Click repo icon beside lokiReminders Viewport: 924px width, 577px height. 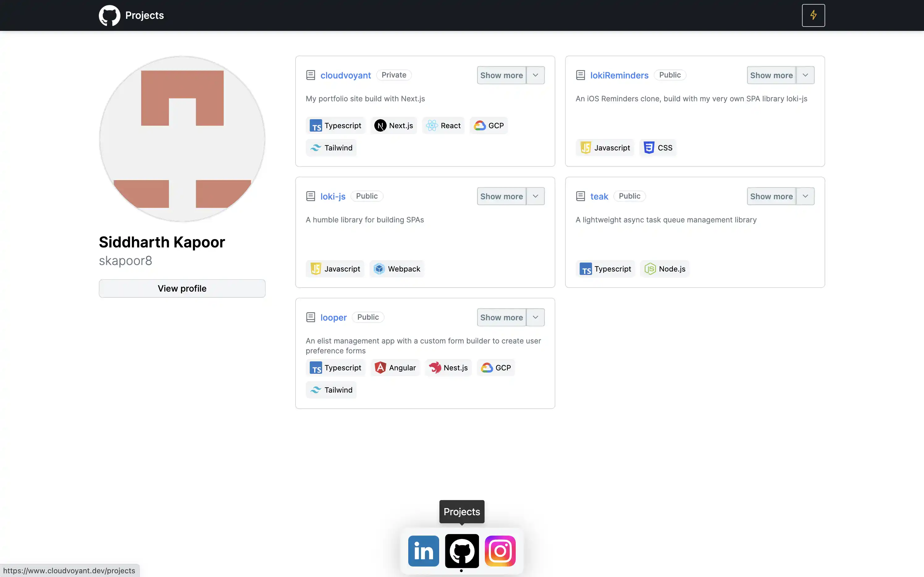tap(580, 75)
